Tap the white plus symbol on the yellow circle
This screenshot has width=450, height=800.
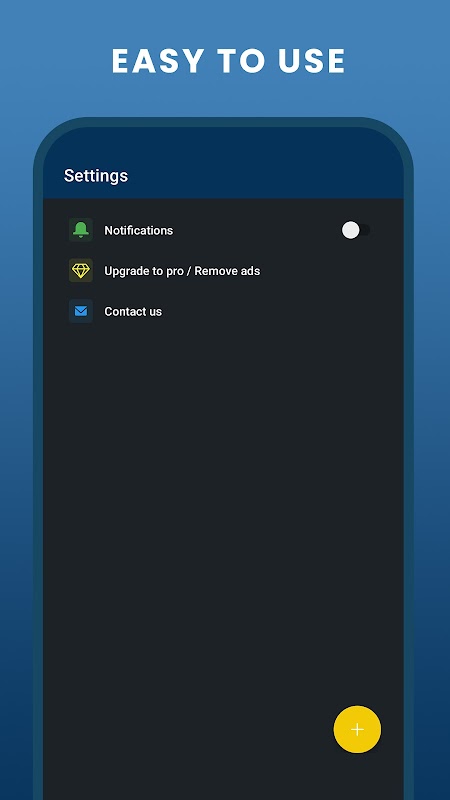(x=357, y=730)
